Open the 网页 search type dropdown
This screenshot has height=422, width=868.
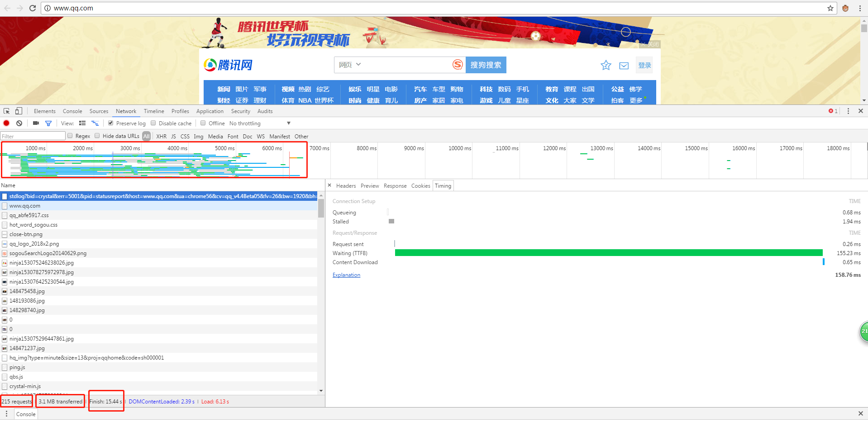pyautogui.click(x=350, y=65)
